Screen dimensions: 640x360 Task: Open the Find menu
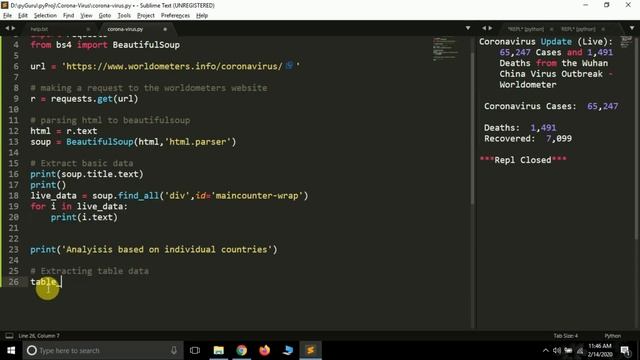click(68, 16)
